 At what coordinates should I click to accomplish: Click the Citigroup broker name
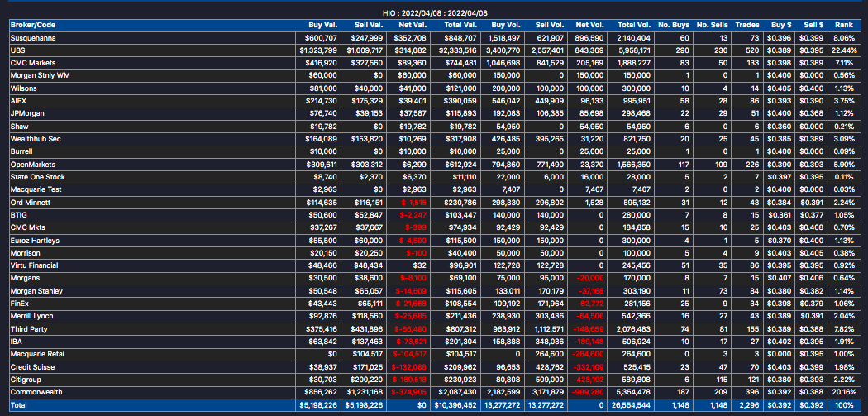pyautogui.click(x=26, y=380)
